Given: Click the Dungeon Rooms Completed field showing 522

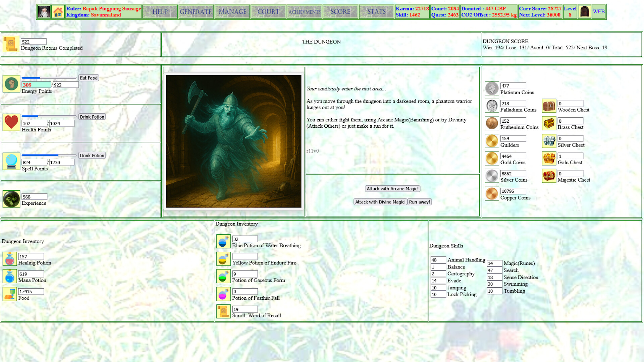Looking at the screenshot, I should [x=34, y=42].
